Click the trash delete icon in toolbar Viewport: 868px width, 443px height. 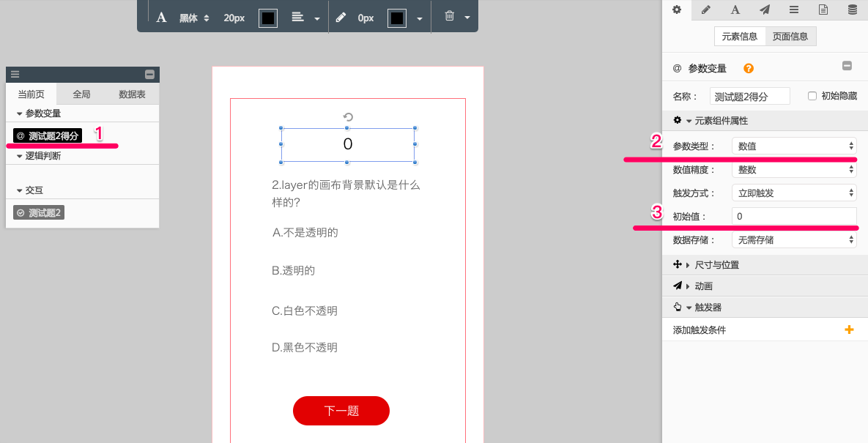tap(450, 17)
